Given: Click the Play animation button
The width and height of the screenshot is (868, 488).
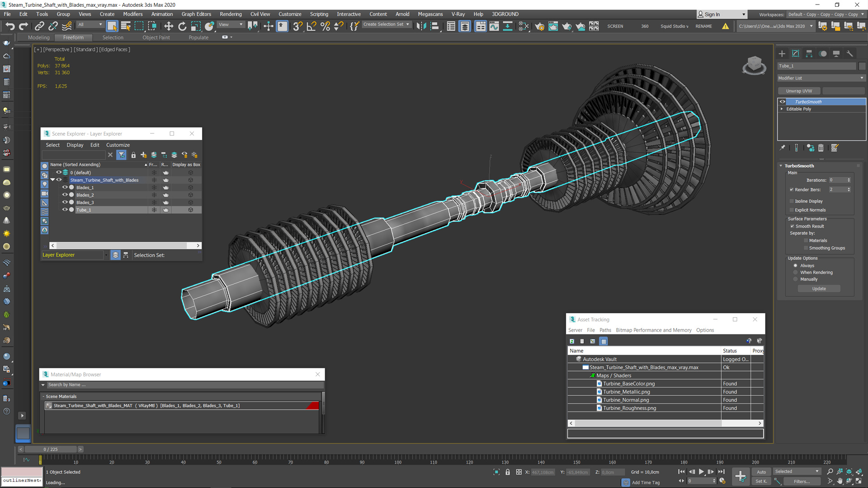Looking at the screenshot, I should 702,472.
